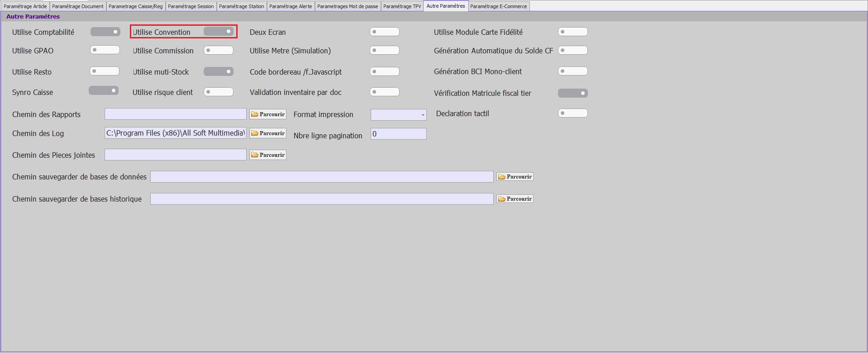Click the Chemin des Log path field
The image size is (868, 353).
(176, 133)
